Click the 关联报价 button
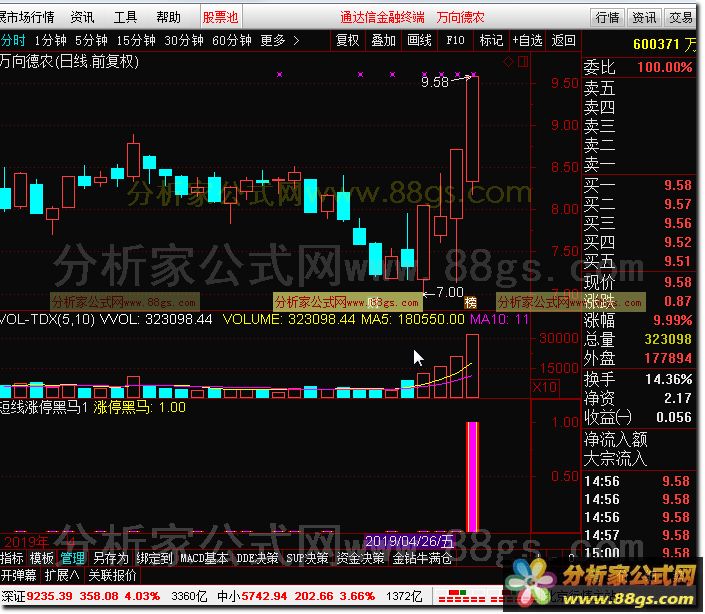Screen dimensions: 705x614 tap(112, 575)
